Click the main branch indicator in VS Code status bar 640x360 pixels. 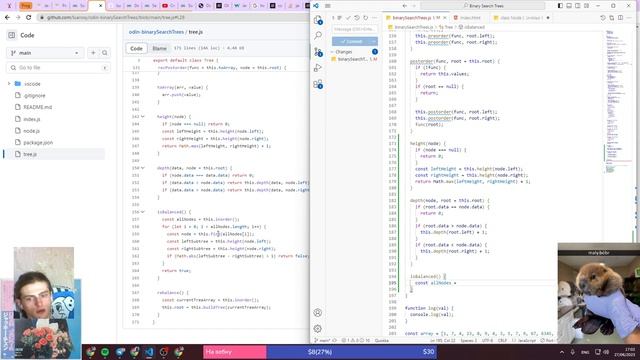point(322,340)
